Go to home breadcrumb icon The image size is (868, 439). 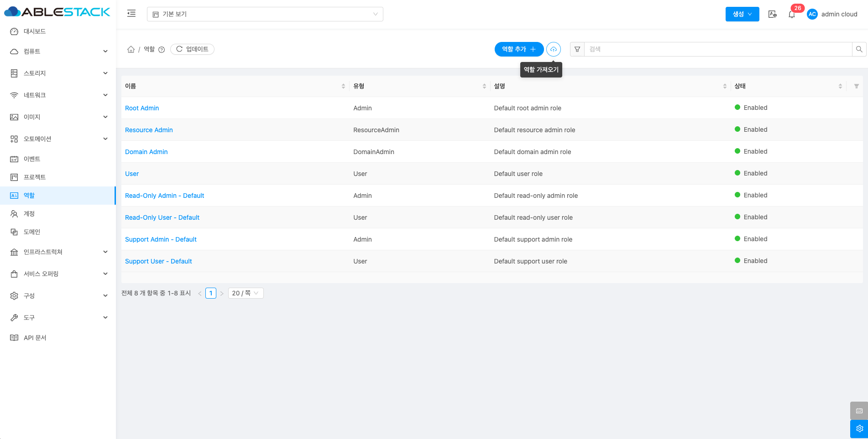point(131,49)
